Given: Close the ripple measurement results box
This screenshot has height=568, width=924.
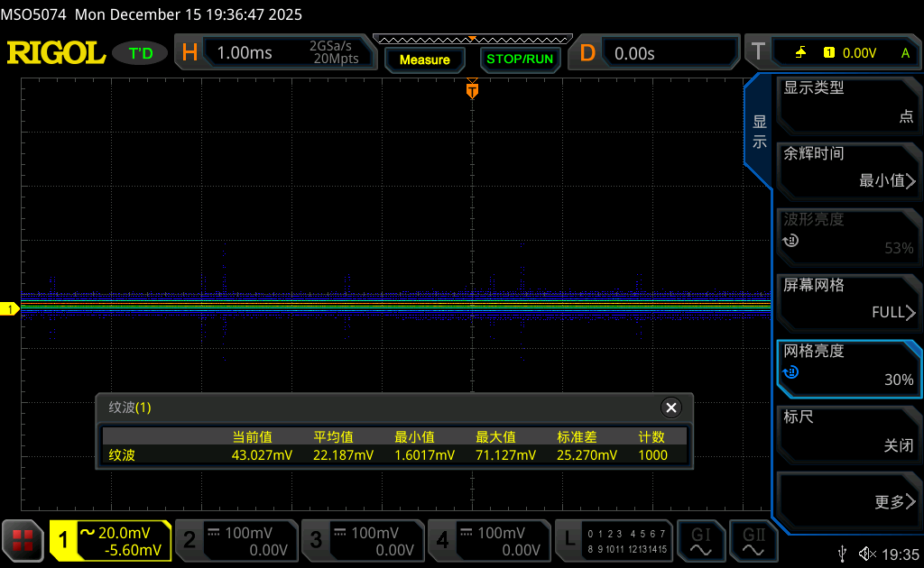Looking at the screenshot, I should [x=670, y=408].
